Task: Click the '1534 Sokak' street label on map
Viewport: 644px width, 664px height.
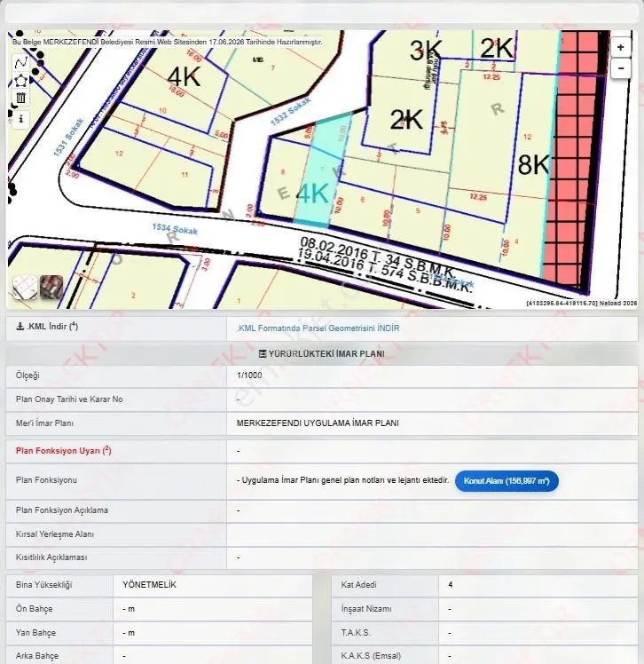Action: click(175, 229)
